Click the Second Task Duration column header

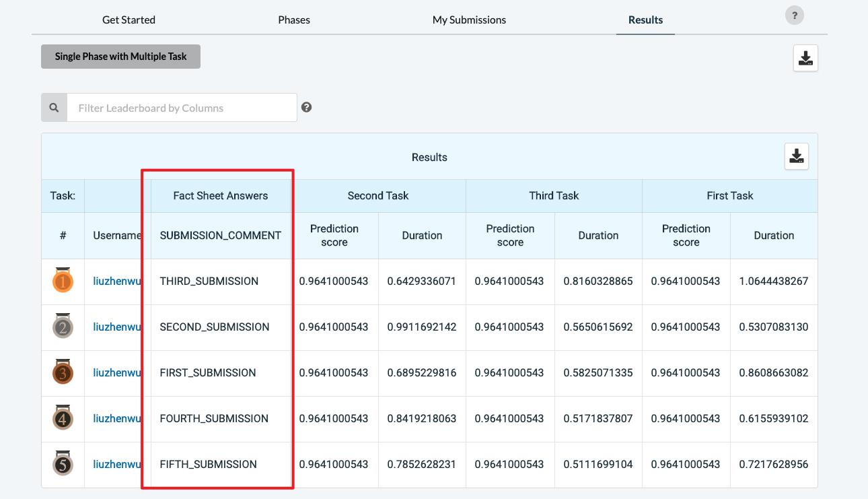pyautogui.click(x=422, y=236)
